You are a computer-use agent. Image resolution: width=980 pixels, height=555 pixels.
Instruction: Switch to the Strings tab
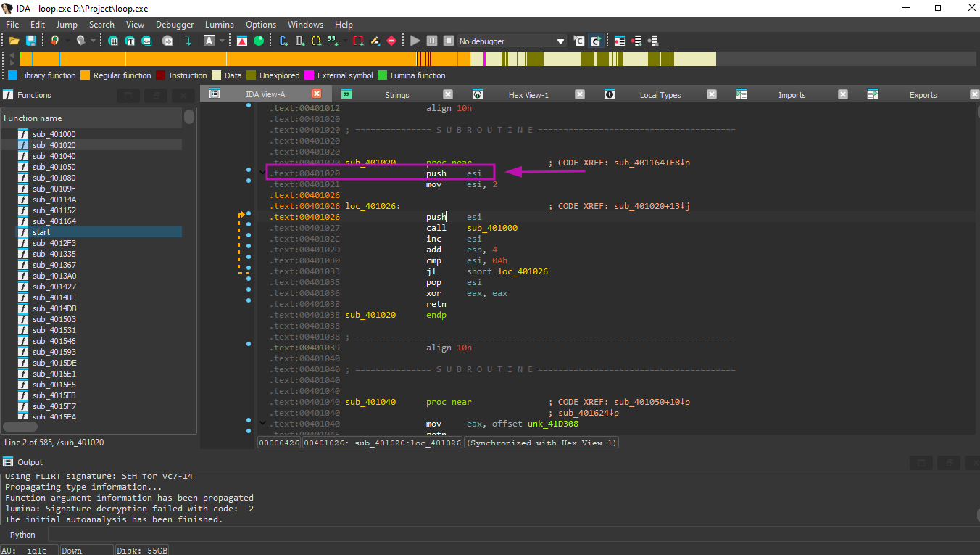396,95
